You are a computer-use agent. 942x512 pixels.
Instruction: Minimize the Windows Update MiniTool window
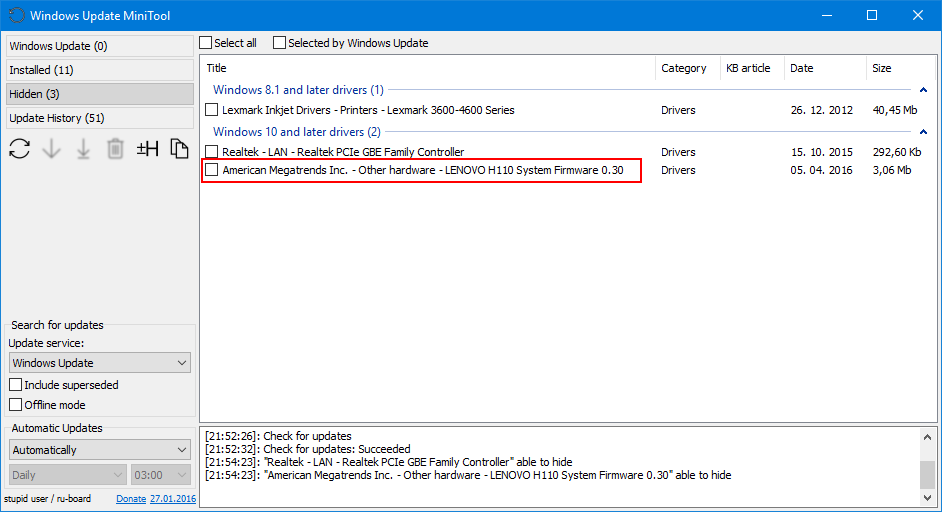pos(827,16)
